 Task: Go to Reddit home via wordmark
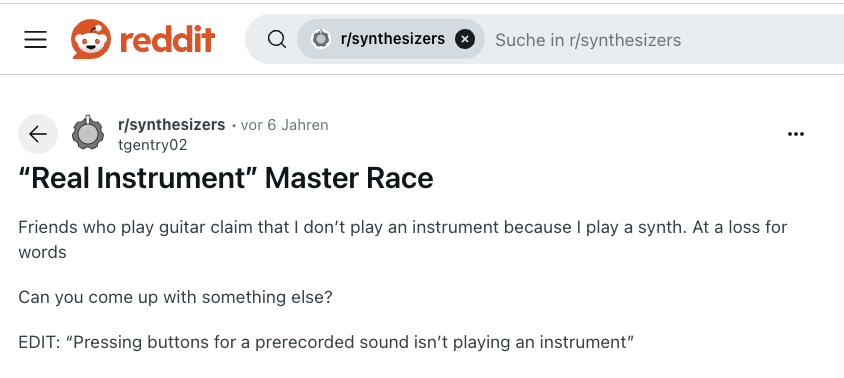click(x=167, y=39)
